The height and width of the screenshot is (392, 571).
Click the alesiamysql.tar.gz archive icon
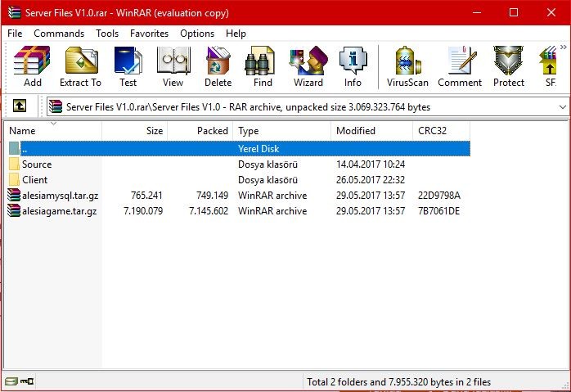[14, 195]
